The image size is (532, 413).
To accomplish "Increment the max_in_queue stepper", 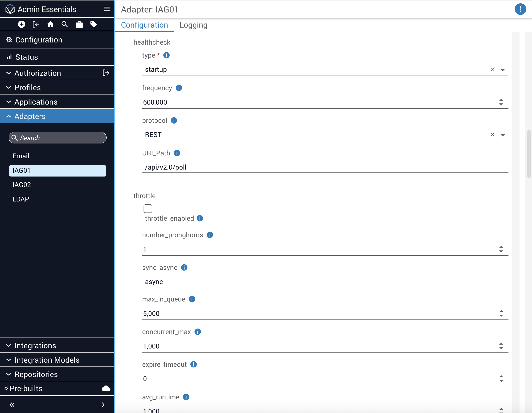I will (x=501, y=311).
